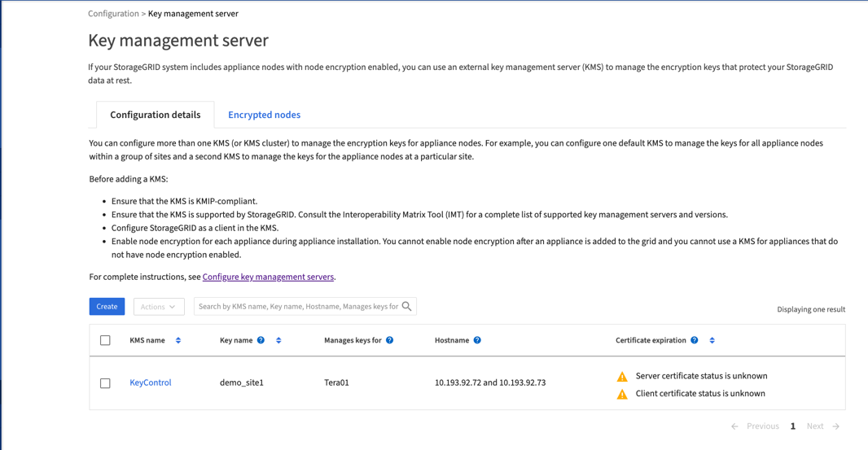Open the Manages keys for help icon
This screenshot has width=868, height=450.
(390, 340)
